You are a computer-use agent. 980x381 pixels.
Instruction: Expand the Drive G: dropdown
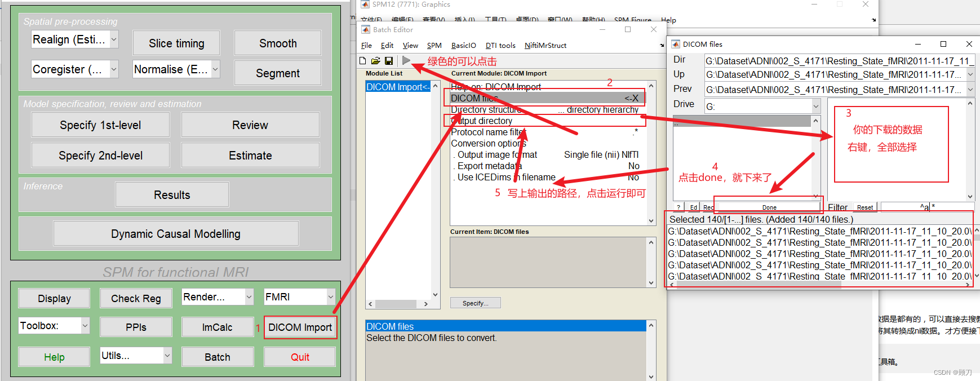[815, 106]
